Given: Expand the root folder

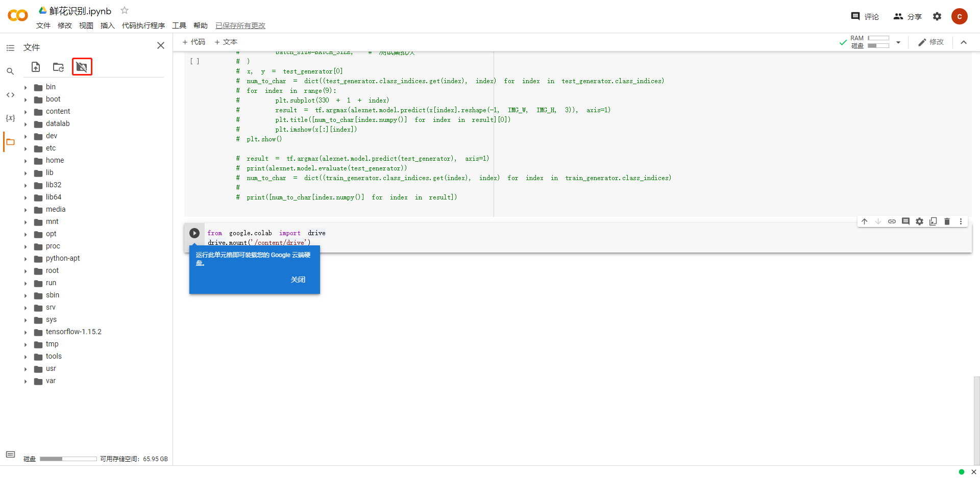Looking at the screenshot, I should pyautogui.click(x=26, y=271).
